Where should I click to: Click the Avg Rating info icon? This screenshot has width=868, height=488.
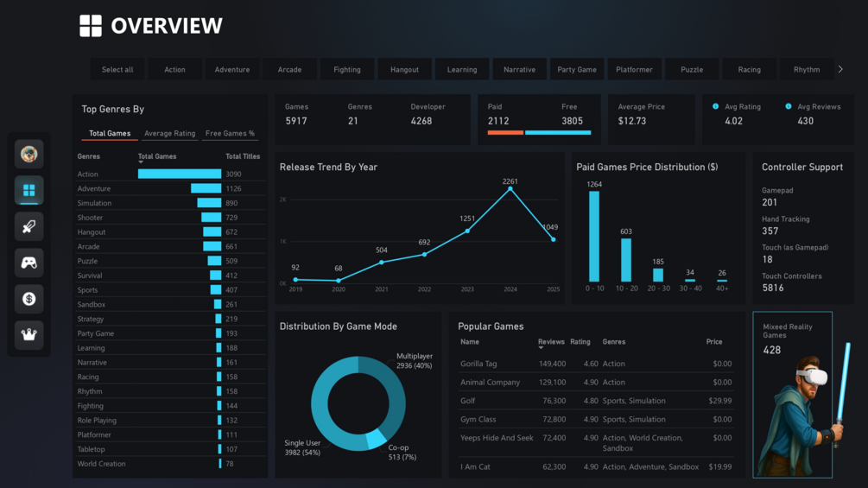pyautogui.click(x=715, y=106)
